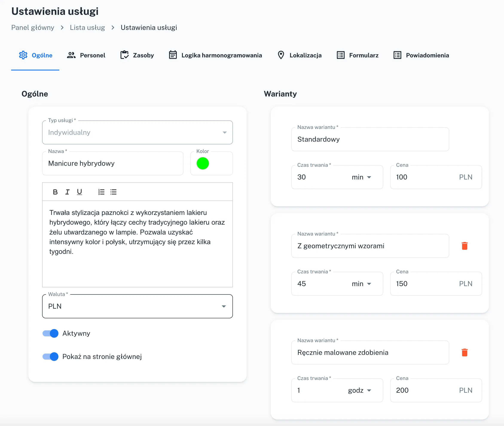504x426 pixels.
Task: Open the 'Logika harmonogramowania' tab
Action: pos(215,55)
